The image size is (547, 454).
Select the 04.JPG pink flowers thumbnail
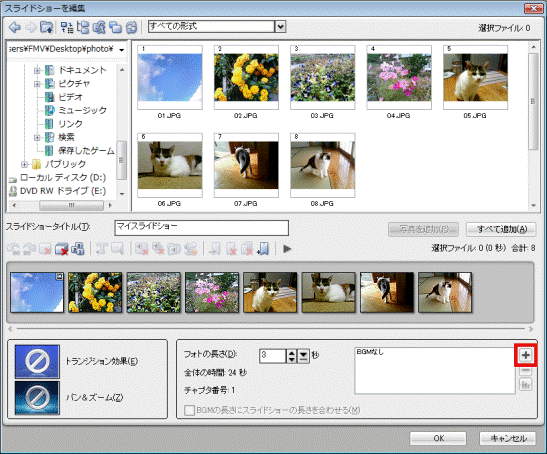[399, 77]
